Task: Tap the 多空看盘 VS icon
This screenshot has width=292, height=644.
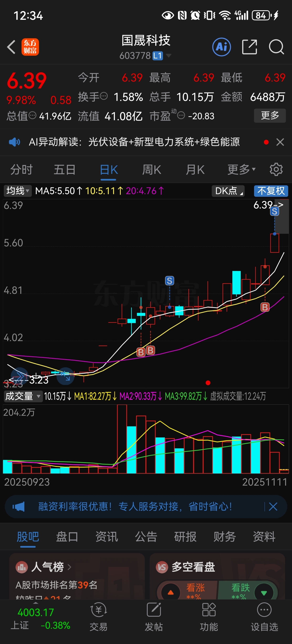Action: point(162,567)
